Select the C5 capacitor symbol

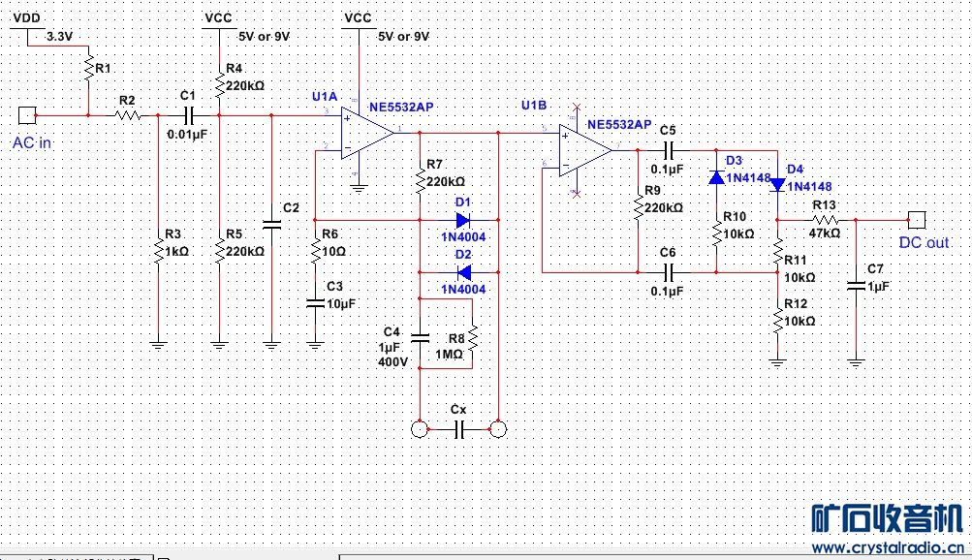[669, 150]
